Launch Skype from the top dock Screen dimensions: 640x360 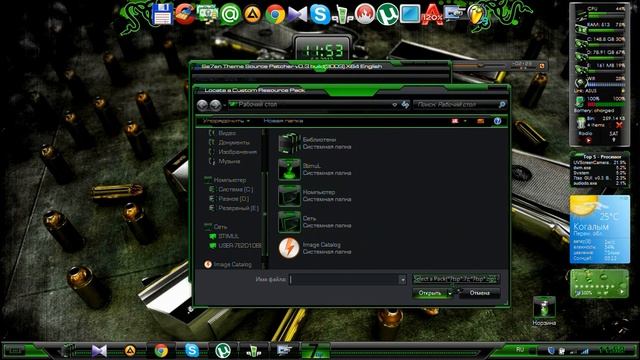click(x=320, y=14)
